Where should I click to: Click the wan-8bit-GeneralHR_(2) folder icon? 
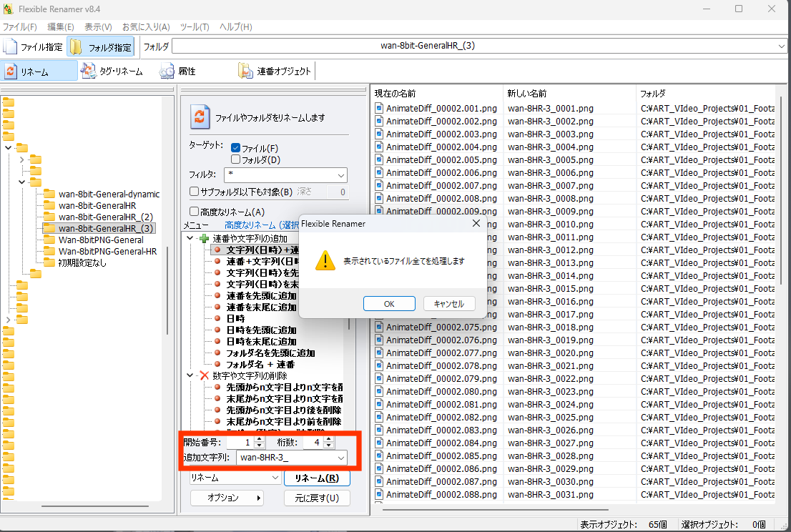click(49, 217)
